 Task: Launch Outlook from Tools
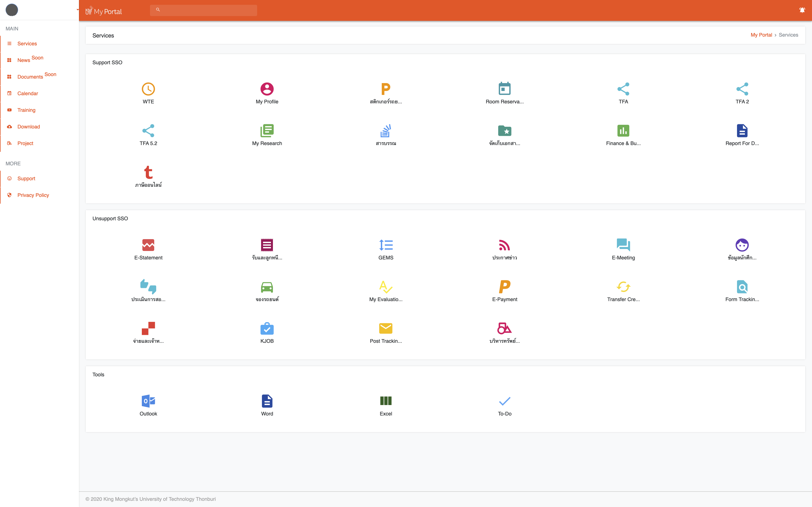(x=148, y=401)
